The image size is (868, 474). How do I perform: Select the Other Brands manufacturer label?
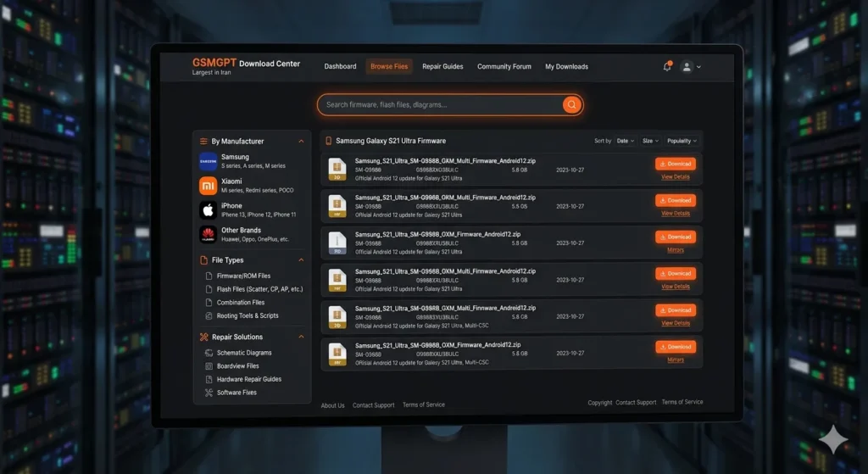(241, 230)
